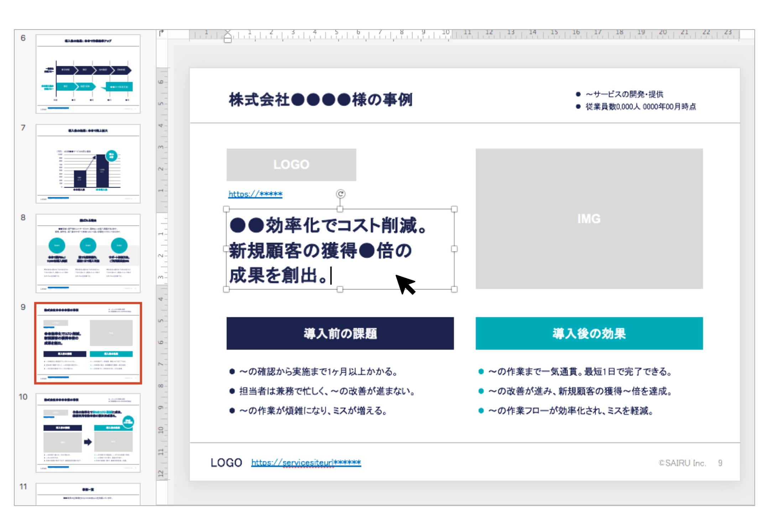Click the rotate handle above text box
Screen dimensions: 769x532
click(340, 194)
